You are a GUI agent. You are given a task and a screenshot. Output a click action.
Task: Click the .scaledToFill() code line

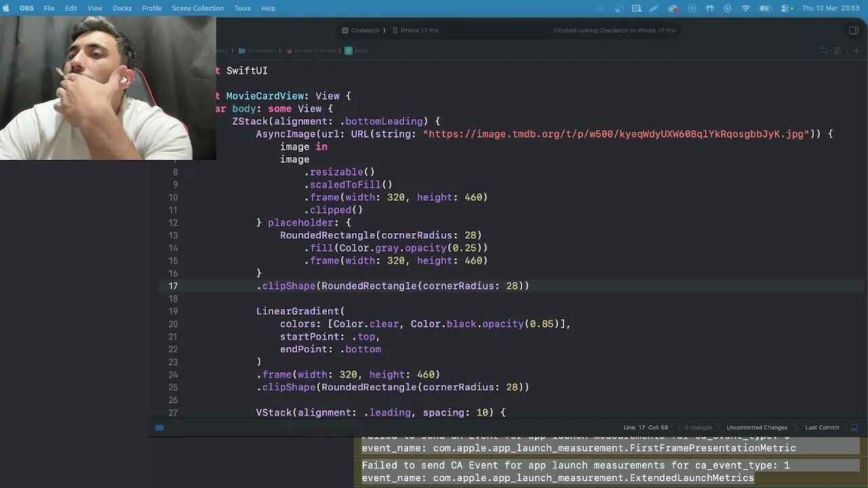click(348, 185)
